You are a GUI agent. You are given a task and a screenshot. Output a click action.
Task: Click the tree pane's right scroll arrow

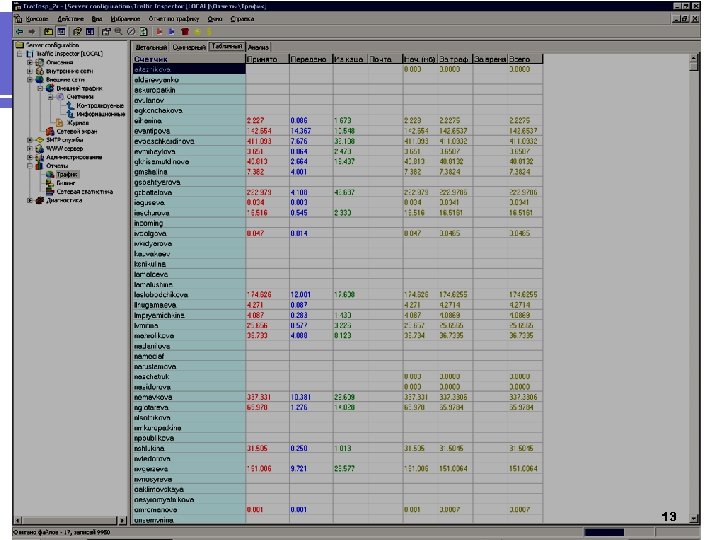123,520
